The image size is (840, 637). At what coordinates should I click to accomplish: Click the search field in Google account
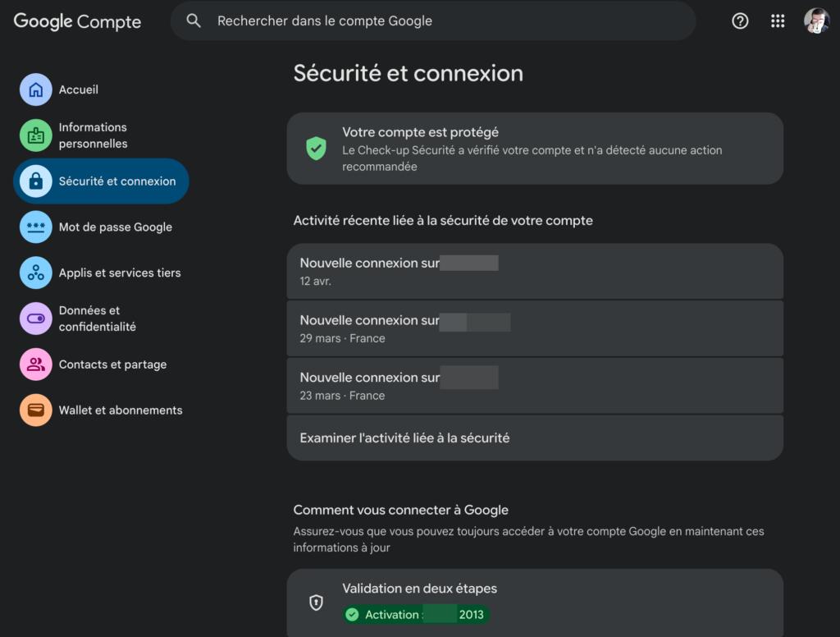coord(443,21)
